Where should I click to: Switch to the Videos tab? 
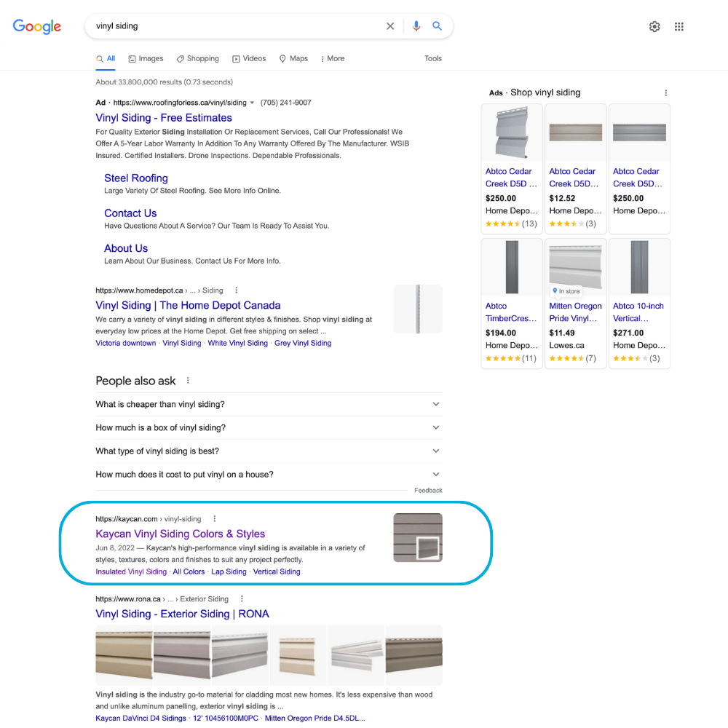(x=249, y=58)
